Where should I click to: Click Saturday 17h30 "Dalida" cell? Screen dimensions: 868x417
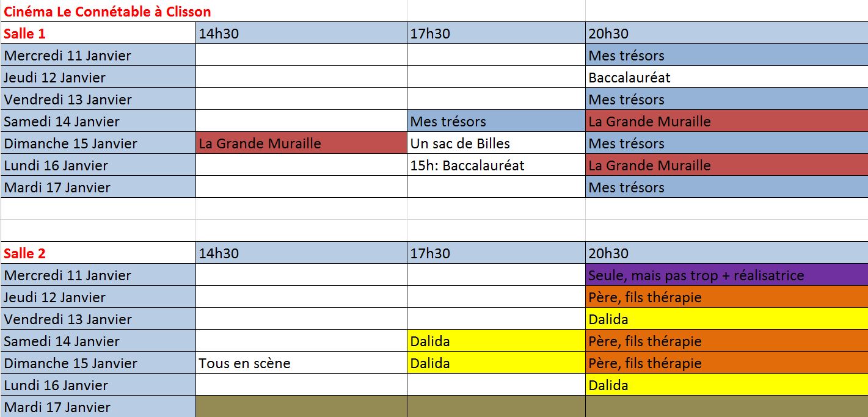pos(495,341)
